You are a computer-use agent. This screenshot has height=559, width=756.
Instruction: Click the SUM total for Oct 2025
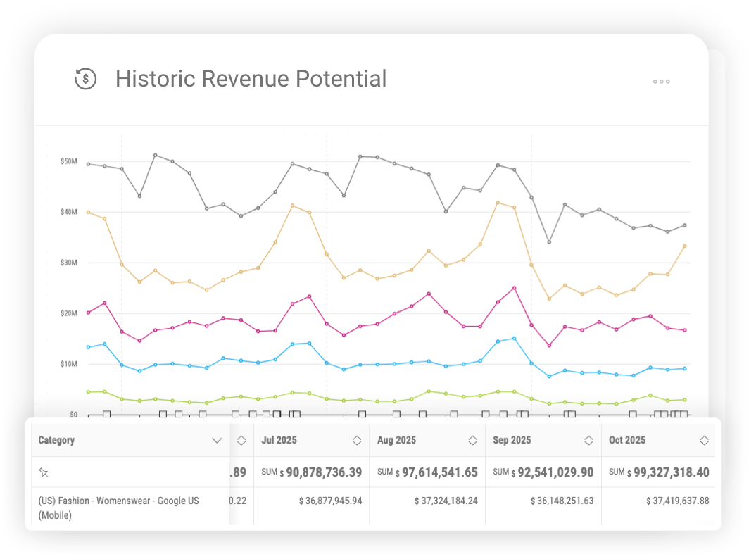pyautogui.click(x=660, y=472)
